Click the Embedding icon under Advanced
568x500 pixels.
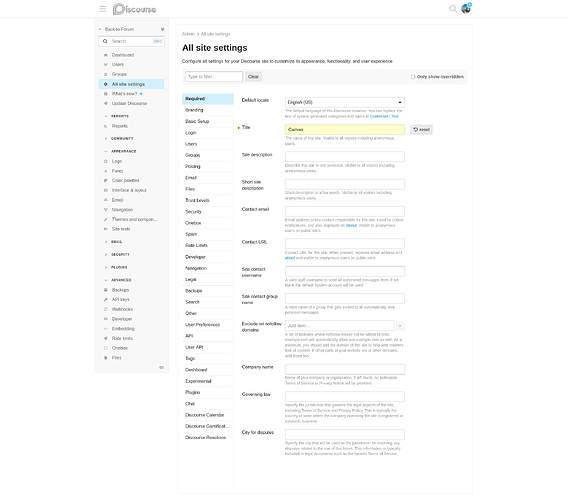(106, 329)
